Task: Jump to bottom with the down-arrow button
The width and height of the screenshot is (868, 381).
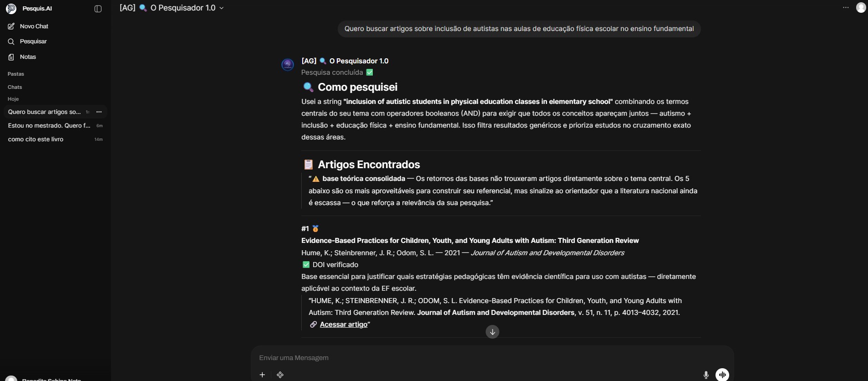Action: click(492, 332)
